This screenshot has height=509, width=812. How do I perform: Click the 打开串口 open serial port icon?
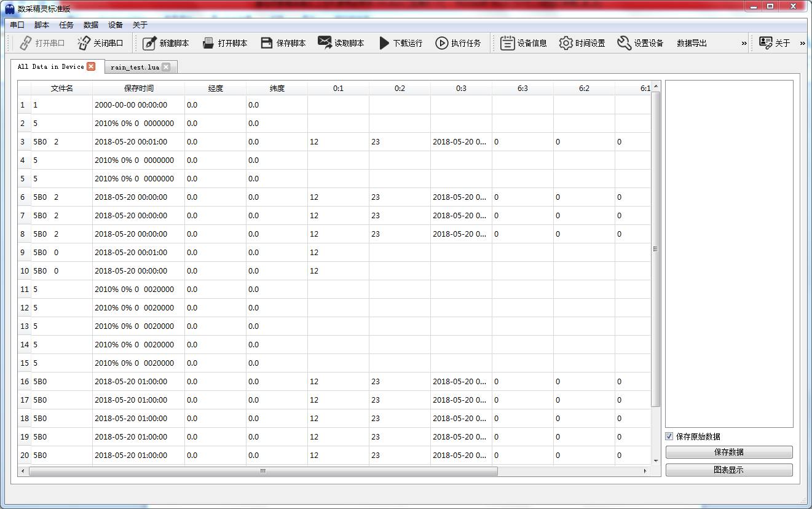[x=25, y=43]
